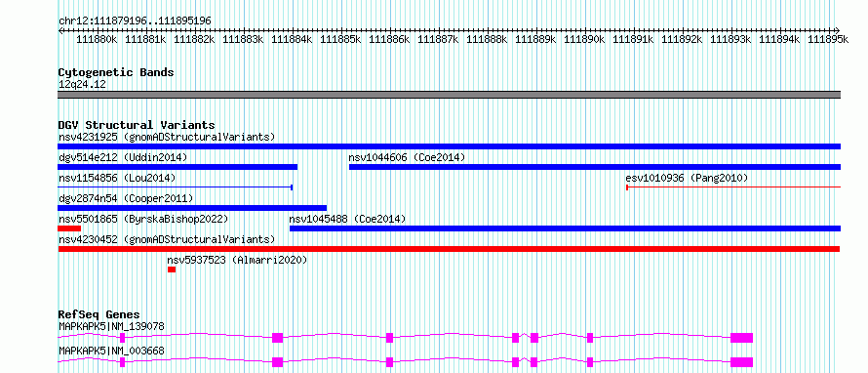The width and height of the screenshot is (868, 373).
Task: Open the esv1010936 (Pang2010) variant label
Action: point(687,178)
